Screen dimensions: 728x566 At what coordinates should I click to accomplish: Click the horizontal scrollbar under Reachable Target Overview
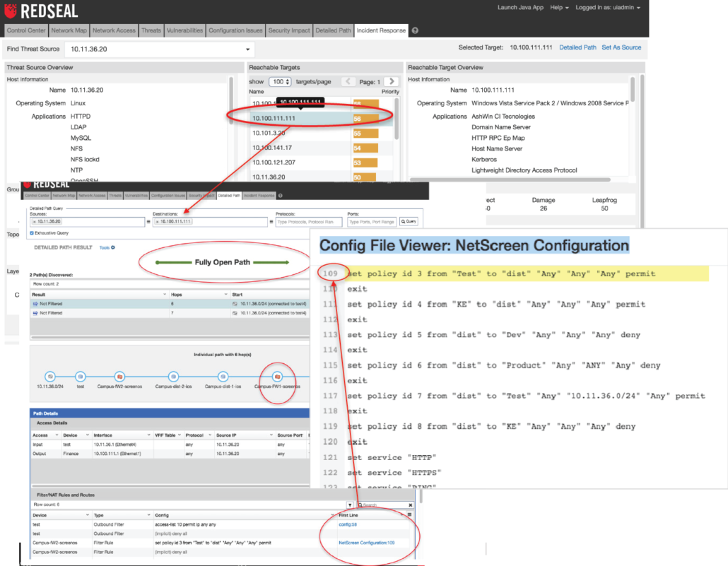(510, 179)
